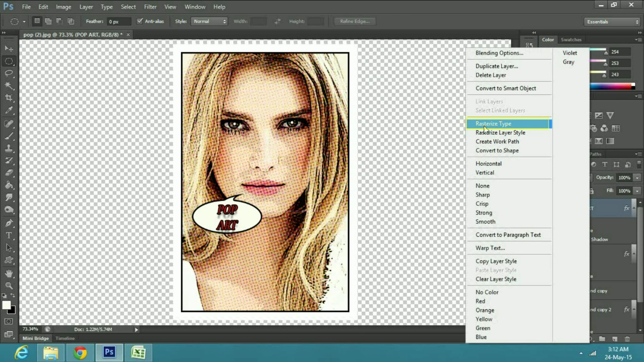The image size is (644, 362).
Task: Select the Crop tool
Action: tap(9, 98)
